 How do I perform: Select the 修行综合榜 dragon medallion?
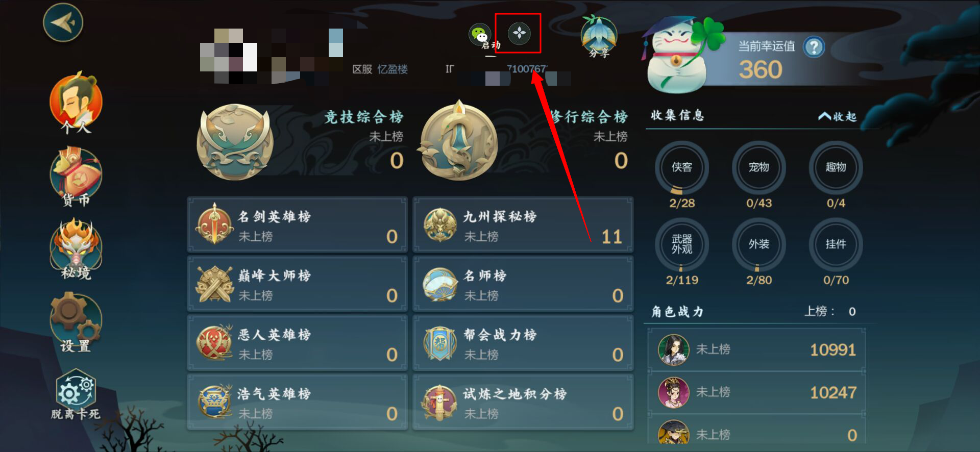click(457, 140)
